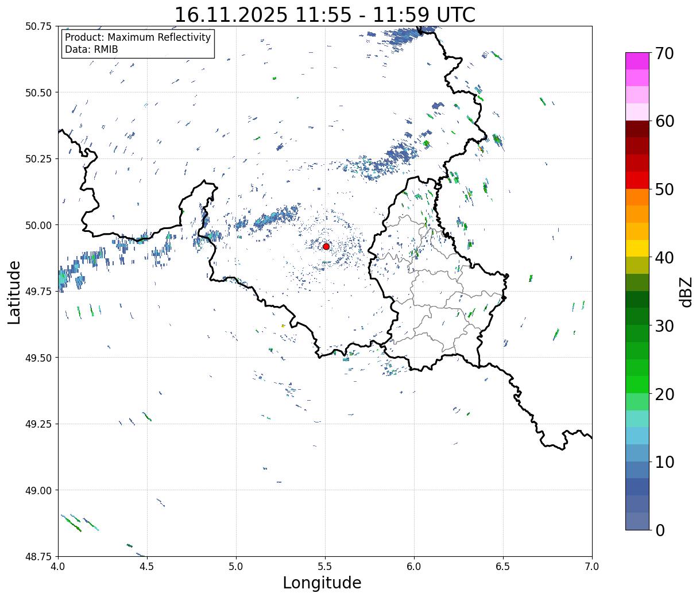Click the orange color band just below 50 dBZ
700x597 pixels.
coord(637,197)
